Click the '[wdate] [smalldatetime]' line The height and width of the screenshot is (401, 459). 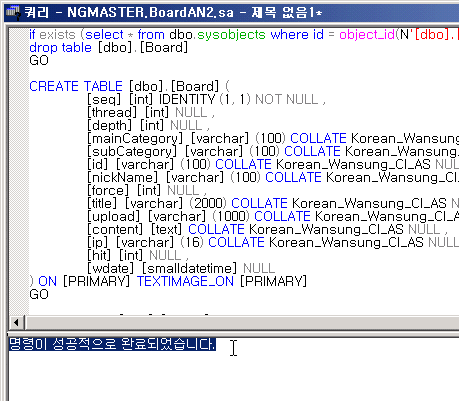181,268
